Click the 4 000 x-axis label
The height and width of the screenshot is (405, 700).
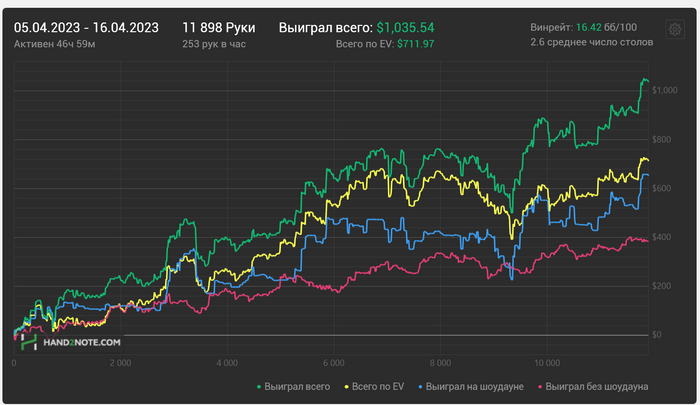(227, 363)
